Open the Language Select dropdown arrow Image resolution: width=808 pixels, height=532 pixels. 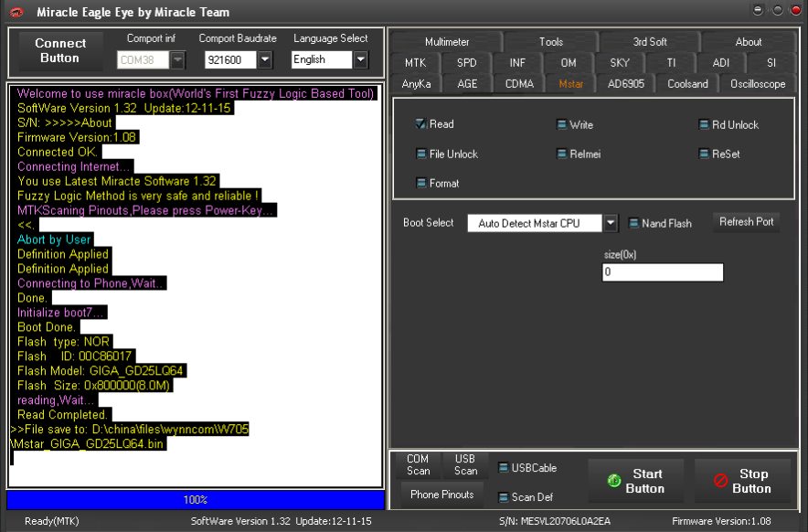pos(361,59)
